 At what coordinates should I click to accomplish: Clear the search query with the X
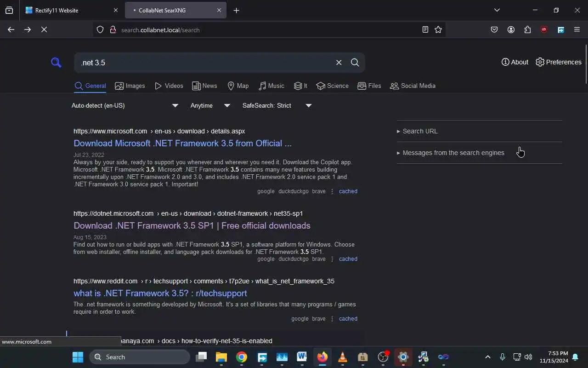click(339, 63)
